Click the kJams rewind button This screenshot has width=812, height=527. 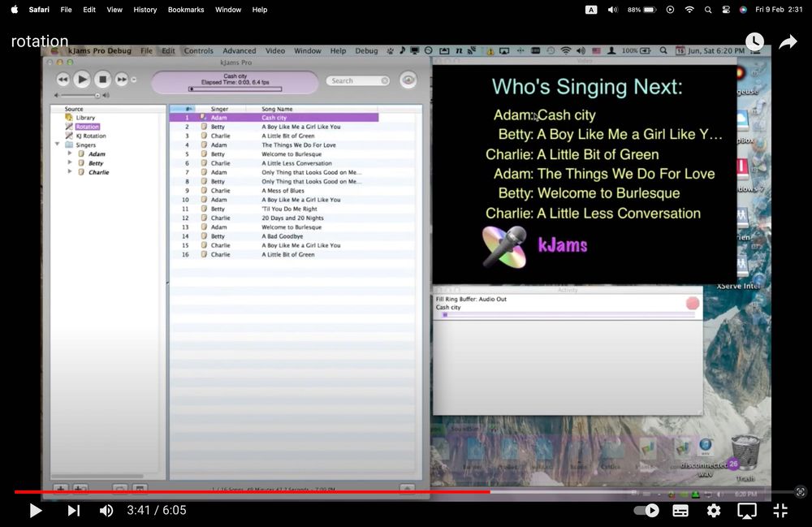[63, 80]
